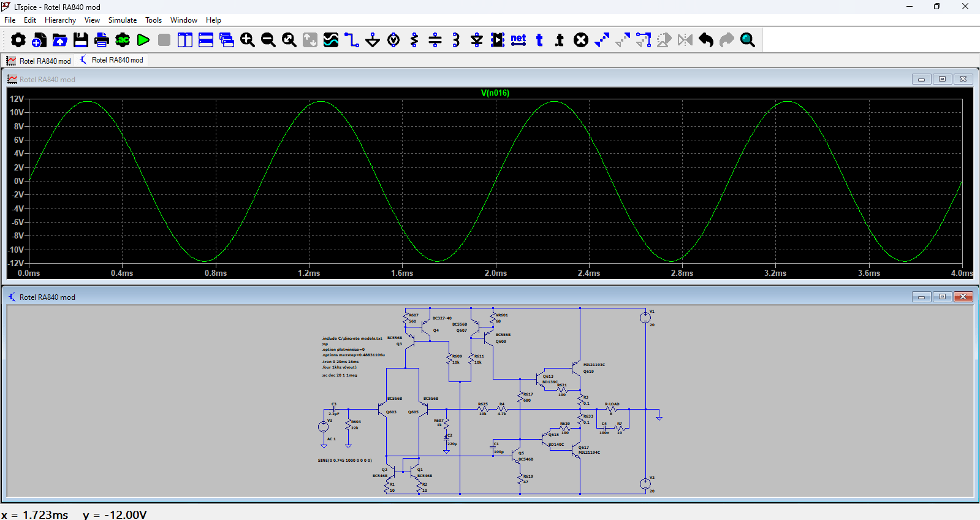Minimize the LTspice main window
The image size is (980, 520).
(910, 7)
